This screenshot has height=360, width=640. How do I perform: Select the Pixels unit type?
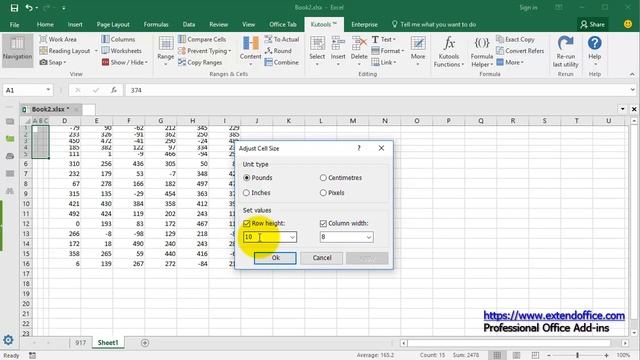click(x=332, y=193)
